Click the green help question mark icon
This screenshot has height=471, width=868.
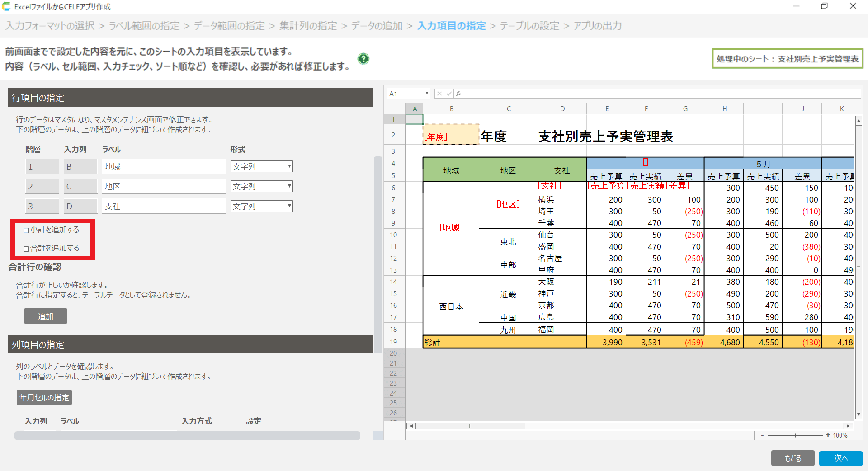pyautogui.click(x=363, y=59)
